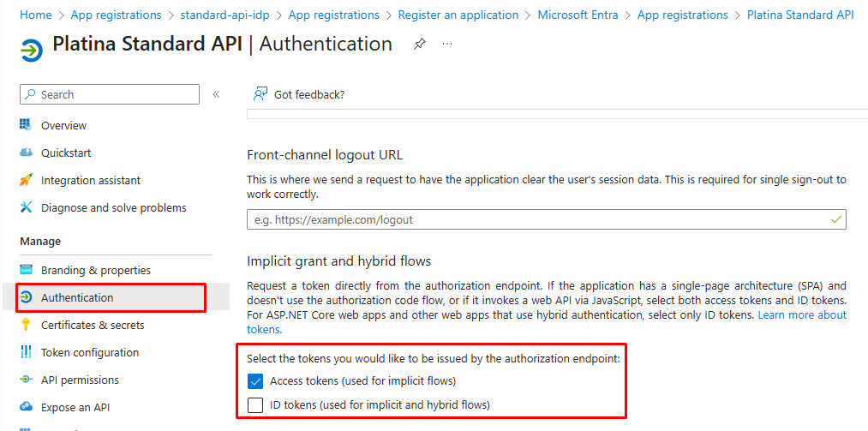Uncheck the Access tokens checkbox

pyautogui.click(x=255, y=381)
